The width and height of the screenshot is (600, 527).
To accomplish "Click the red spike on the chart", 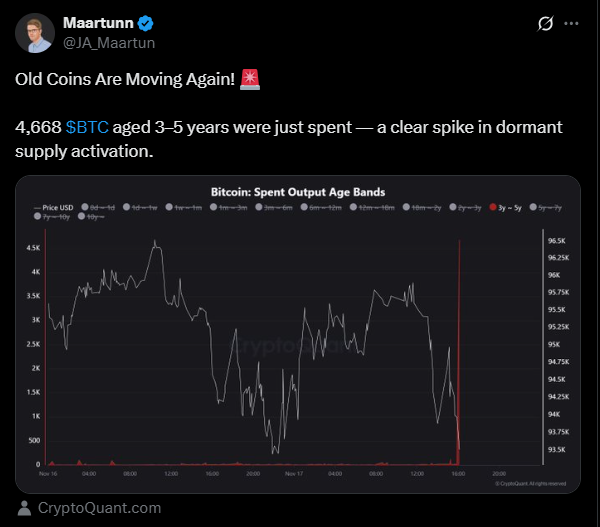I will (458, 350).
